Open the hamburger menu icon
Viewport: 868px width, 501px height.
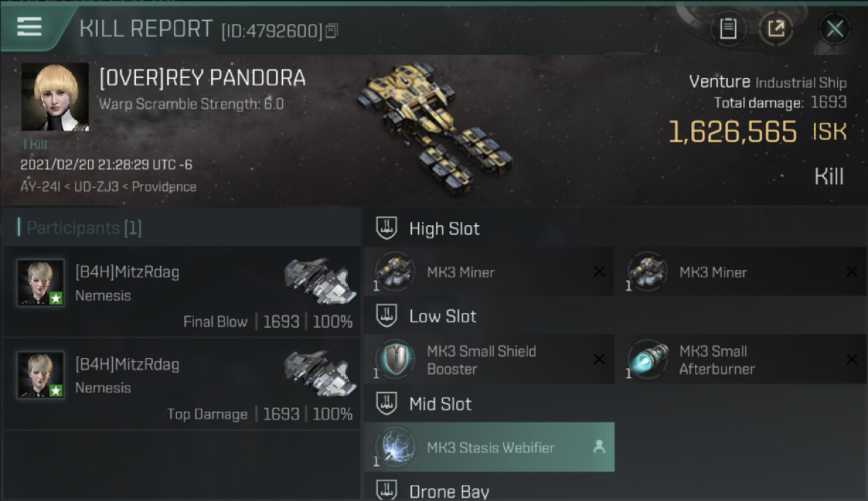(x=29, y=27)
